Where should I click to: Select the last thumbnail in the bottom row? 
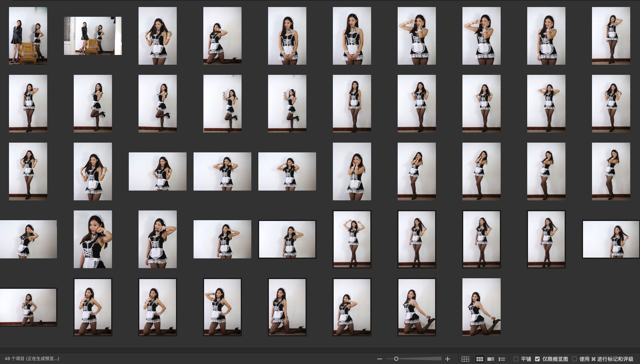click(481, 307)
